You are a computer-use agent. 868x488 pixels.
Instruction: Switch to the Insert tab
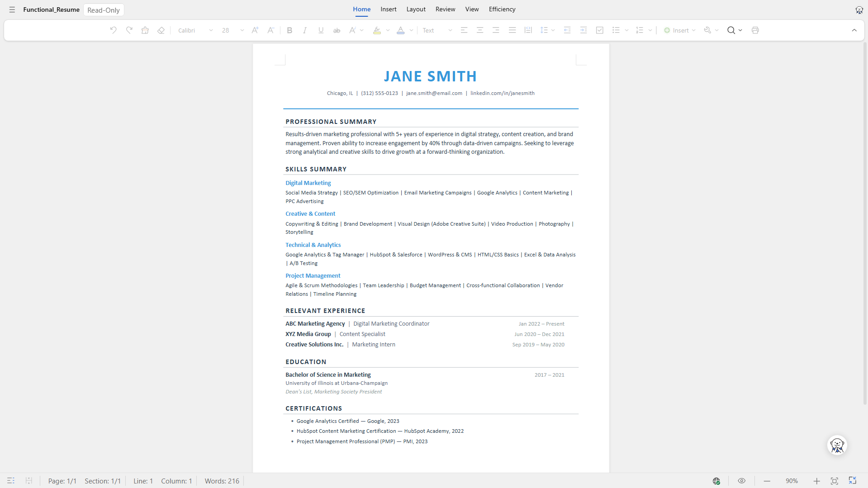tap(388, 9)
